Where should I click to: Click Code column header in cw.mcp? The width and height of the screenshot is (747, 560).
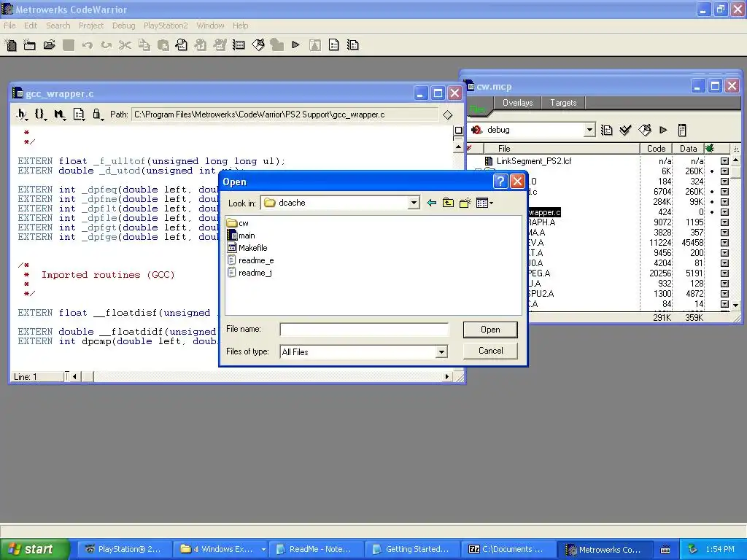(x=656, y=149)
